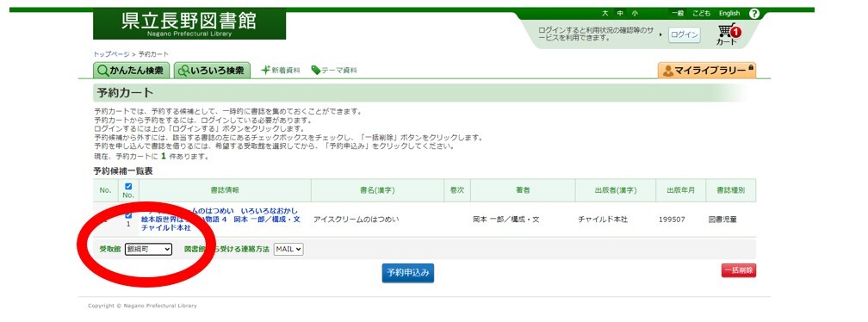Set text size to 大 (large)

point(605,13)
